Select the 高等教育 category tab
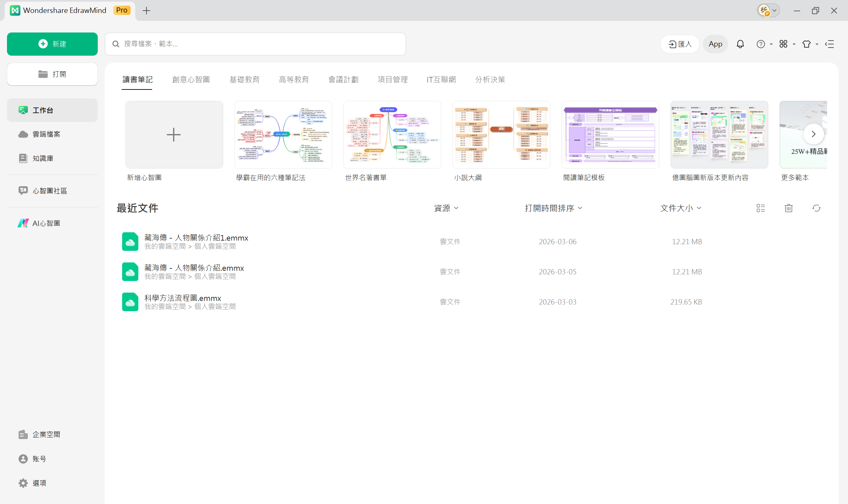This screenshot has height=504, width=848. pos(294,80)
